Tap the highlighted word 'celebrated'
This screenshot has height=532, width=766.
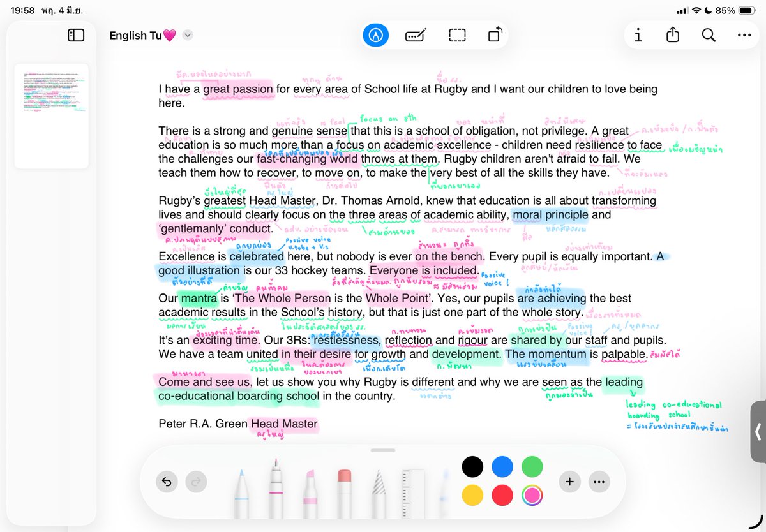(256, 256)
